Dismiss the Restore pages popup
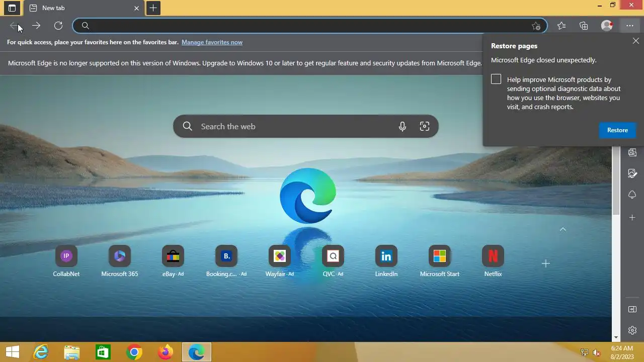This screenshot has height=362, width=644. 636,41
